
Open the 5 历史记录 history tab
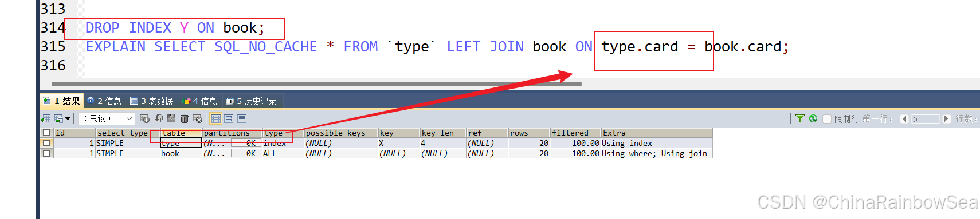(x=251, y=101)
